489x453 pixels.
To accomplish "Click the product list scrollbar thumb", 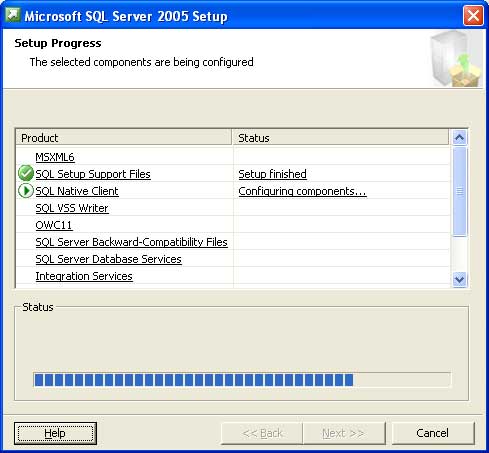I will tap(460, 191).
